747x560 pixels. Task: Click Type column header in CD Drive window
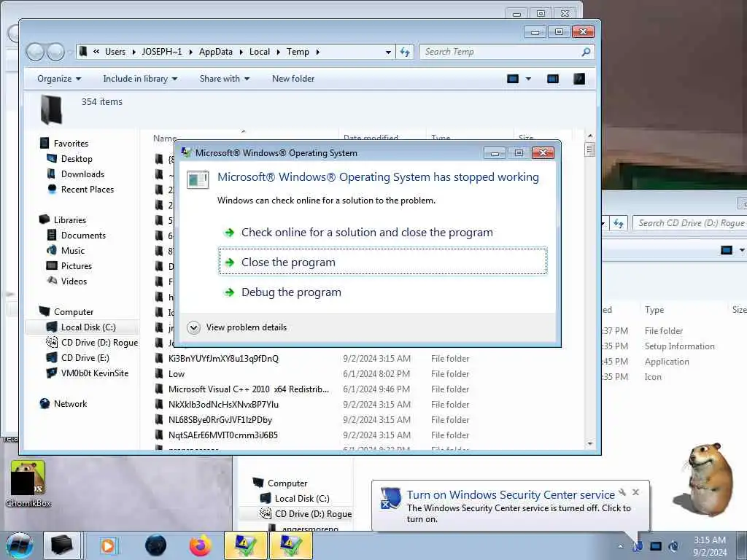(x=654, y=310)
